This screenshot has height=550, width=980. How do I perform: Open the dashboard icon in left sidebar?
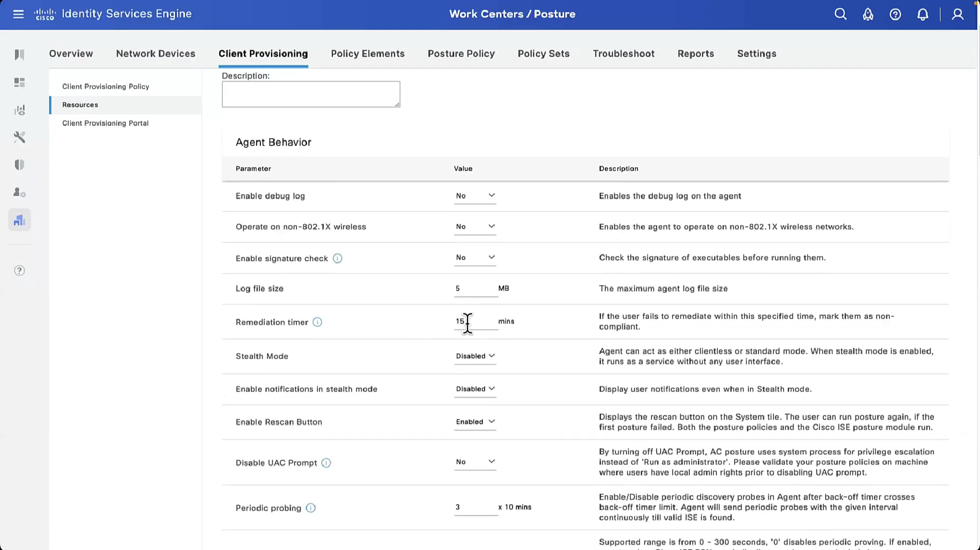(19, 83)
